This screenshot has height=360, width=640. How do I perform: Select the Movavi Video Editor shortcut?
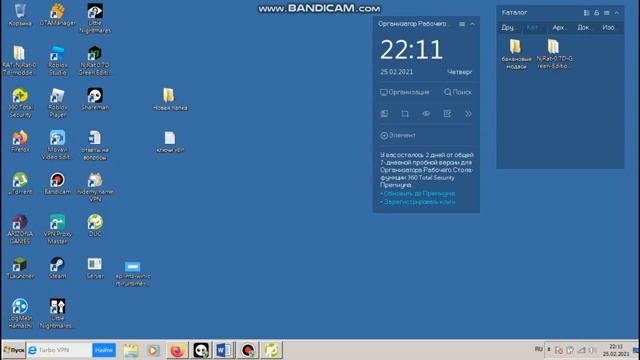click(x=58, y=145)
